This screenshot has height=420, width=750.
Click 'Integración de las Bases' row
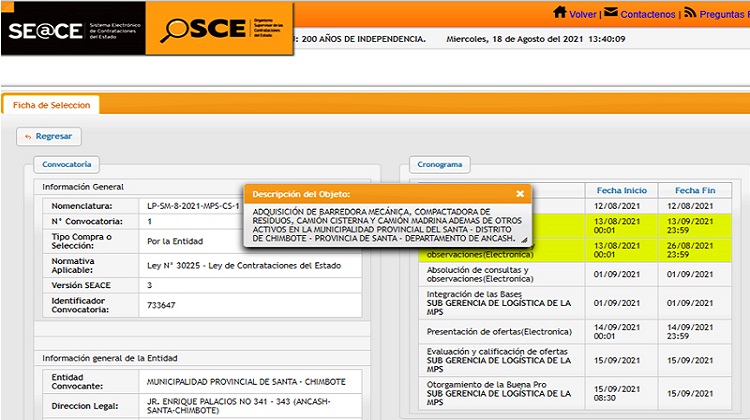(575, 303)
